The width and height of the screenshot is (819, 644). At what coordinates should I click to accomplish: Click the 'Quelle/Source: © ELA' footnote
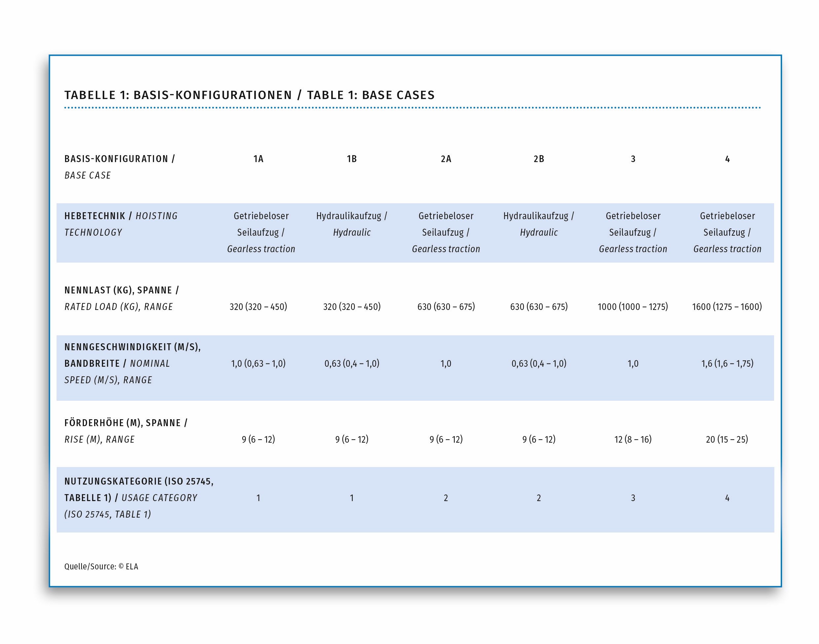coord(101,566)
